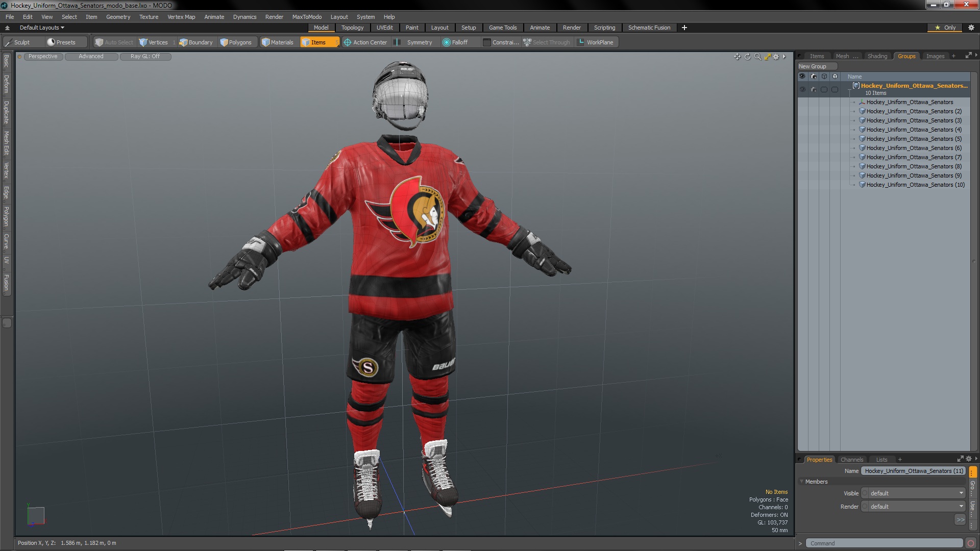
Task: Click the Perspective view button
Action: click(x=43, y=57)
